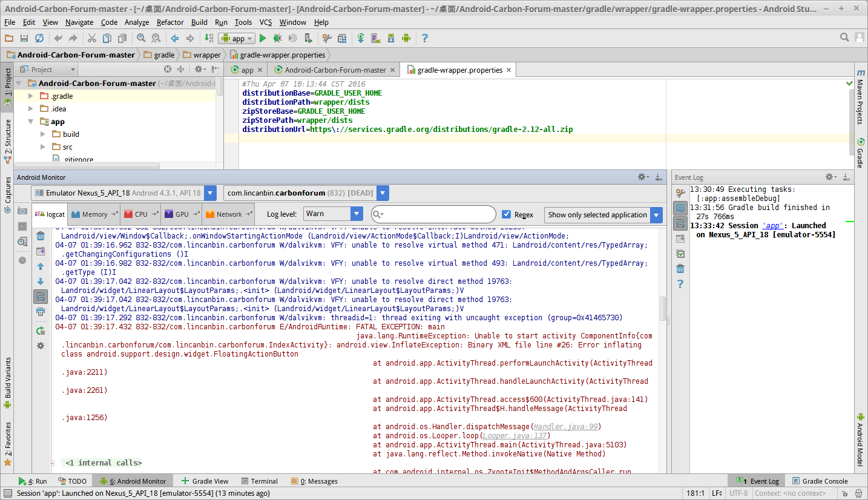868x500 pixels.
Task: Open the Gradle Console tool window button
Action: (820, 481)
